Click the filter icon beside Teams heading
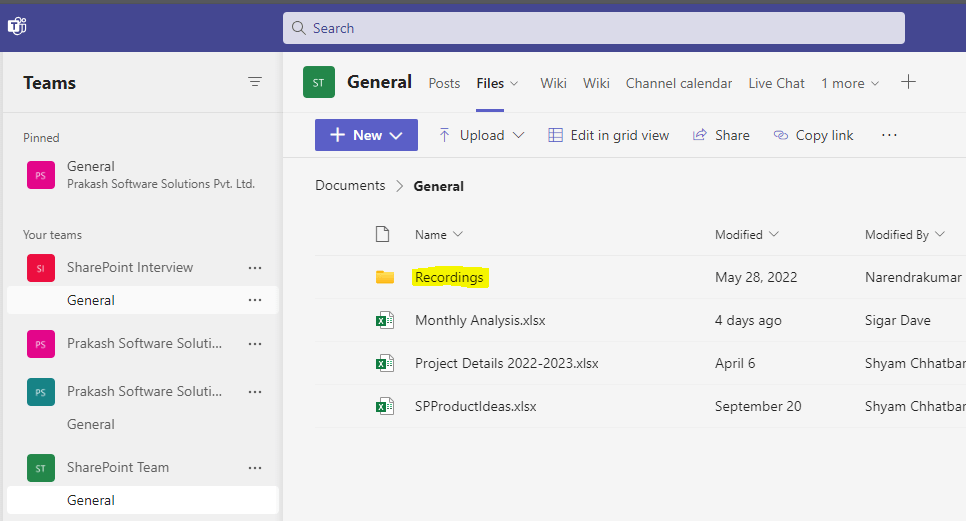The width and height of the screenshot is (966, 521). (255, 82)
